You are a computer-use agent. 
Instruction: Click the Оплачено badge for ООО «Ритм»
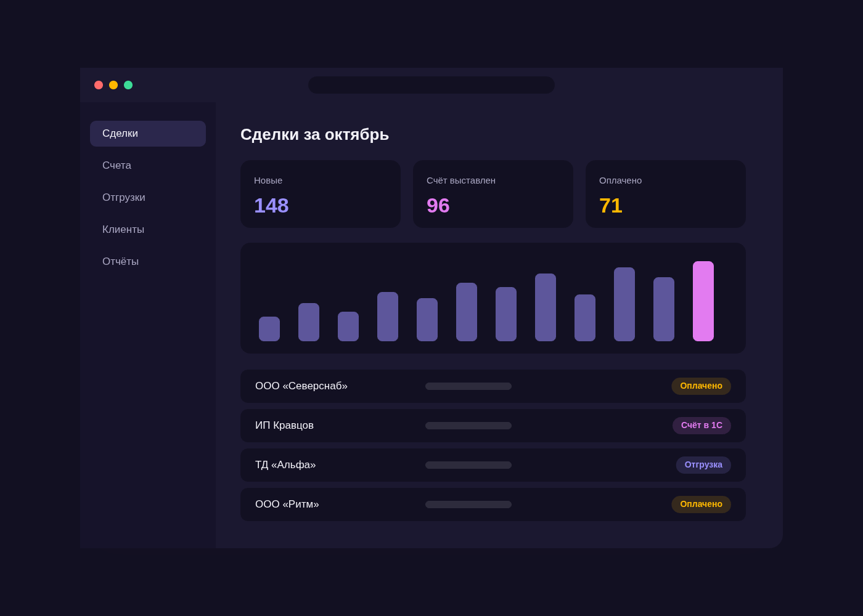[701, 505]
